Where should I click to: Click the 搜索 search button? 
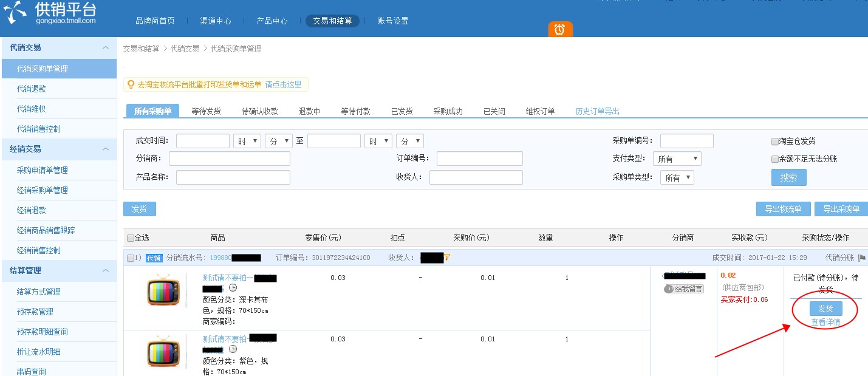coord(789,177)
